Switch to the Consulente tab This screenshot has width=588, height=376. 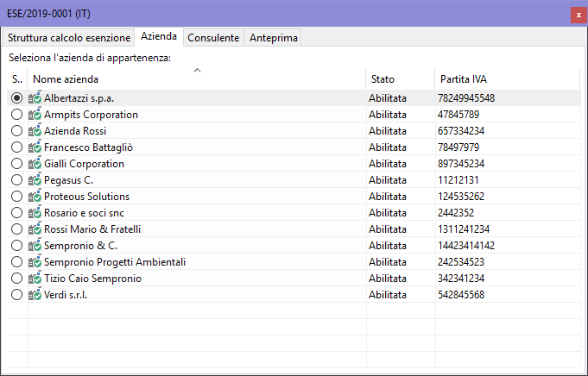213,38
